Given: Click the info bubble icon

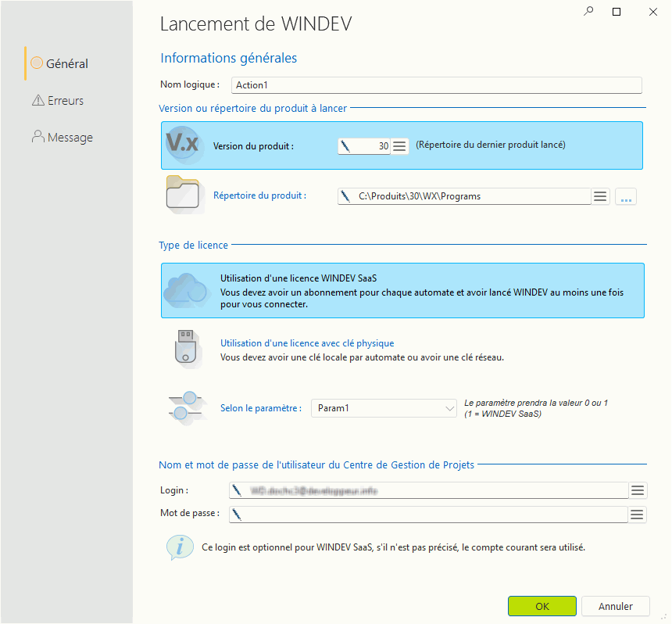Looking at the screenshot, I should [x=180, y=547].
